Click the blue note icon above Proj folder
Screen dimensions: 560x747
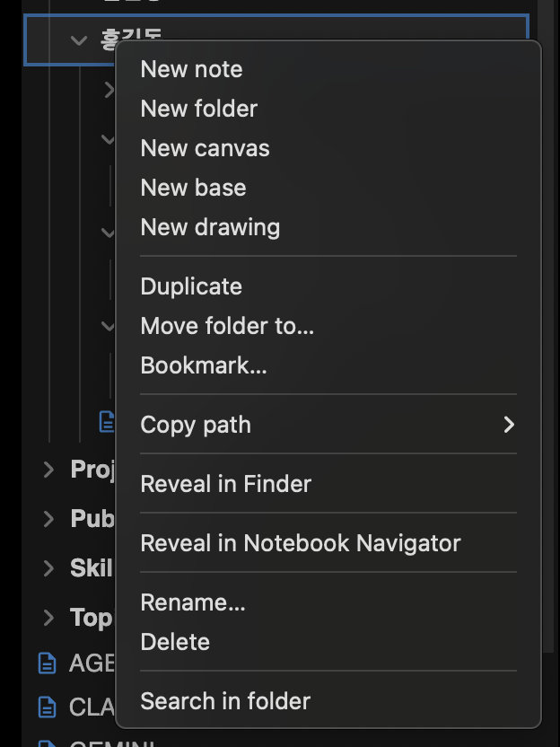(105, 422)
